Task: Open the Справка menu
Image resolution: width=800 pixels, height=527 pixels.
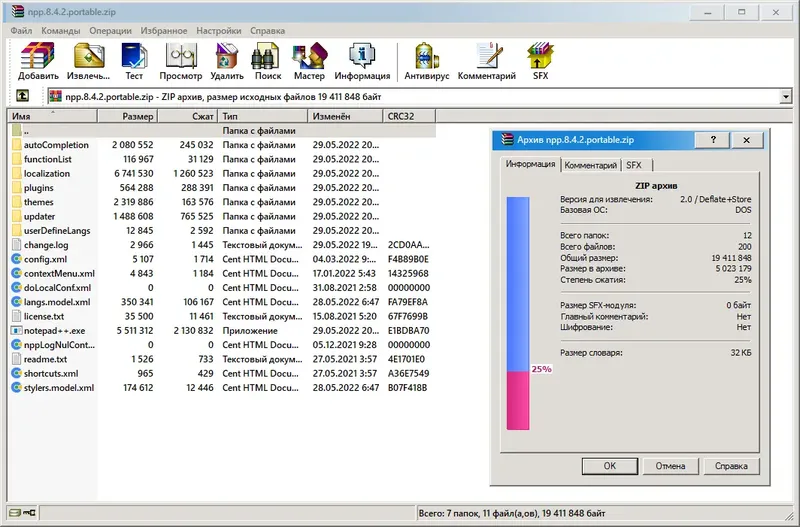Action: (267, 31)
